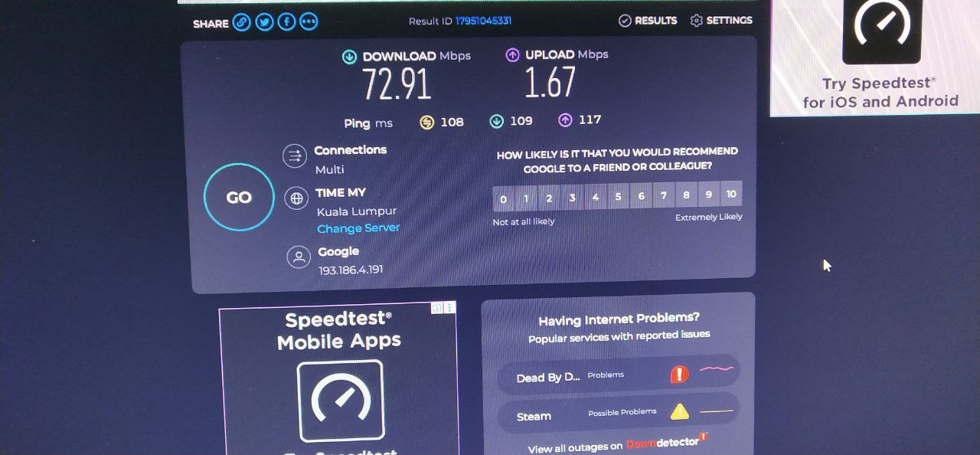Change Server link
The height and width of the screenshot is (455, 980).
(358, 228)
